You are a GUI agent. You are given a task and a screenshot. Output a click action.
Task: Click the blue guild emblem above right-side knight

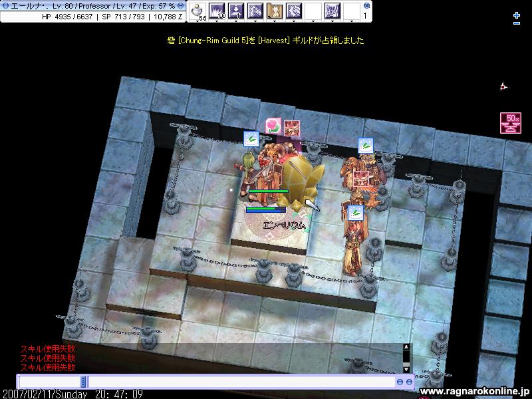coord(366,146)
